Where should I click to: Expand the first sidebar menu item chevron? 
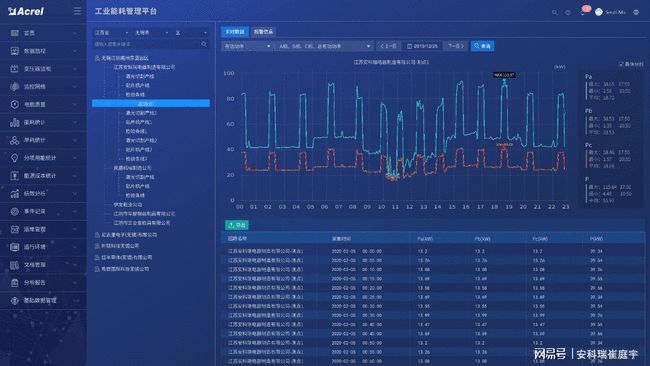pos(75,33)
